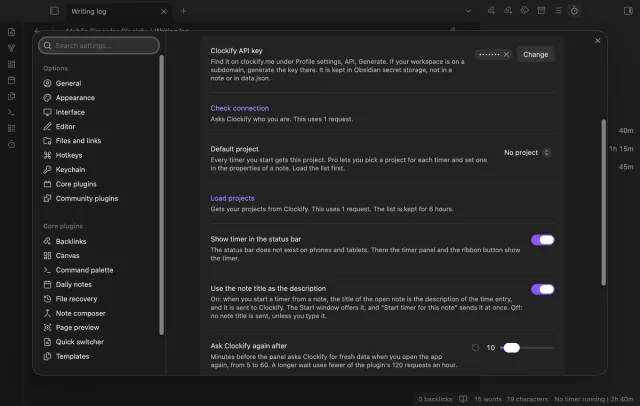Click the Page preview icon
The image size is (640, 406).
[47, 328]
